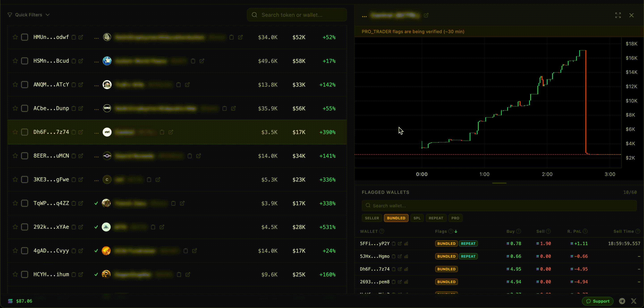The width and height of the screenshot is (644, 308).
Task: Filter flagged wallets by SELLER
Action: (x=372, y=218)
